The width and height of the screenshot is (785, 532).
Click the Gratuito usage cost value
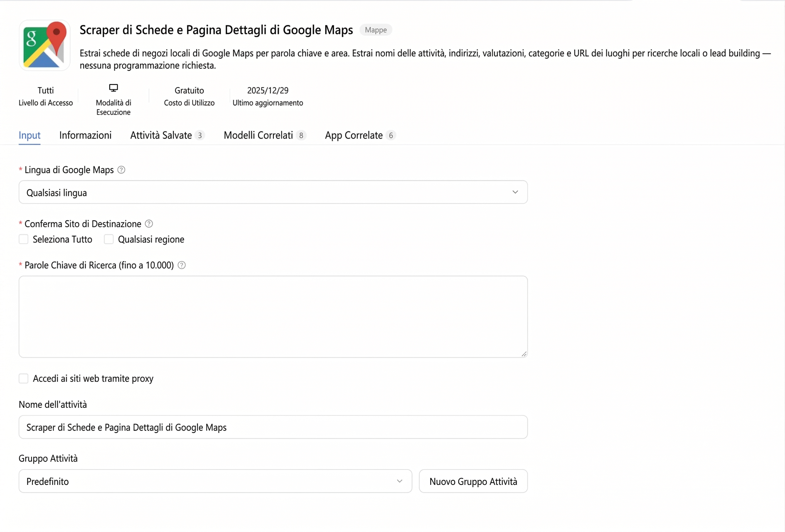[x=189, y=91]
